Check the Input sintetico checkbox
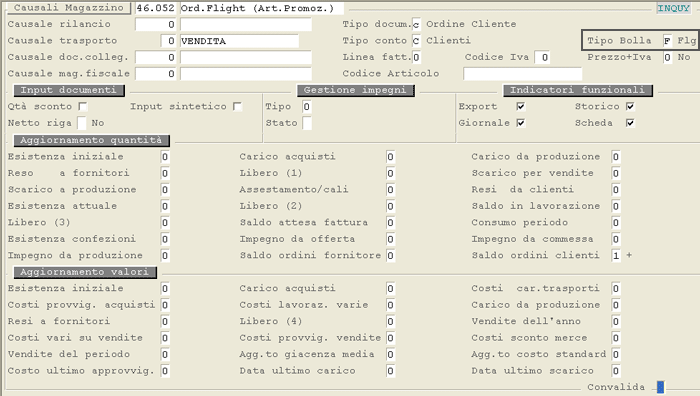This screenshot has width=700, height=396. pyautogui.click(x=237, y=106)
